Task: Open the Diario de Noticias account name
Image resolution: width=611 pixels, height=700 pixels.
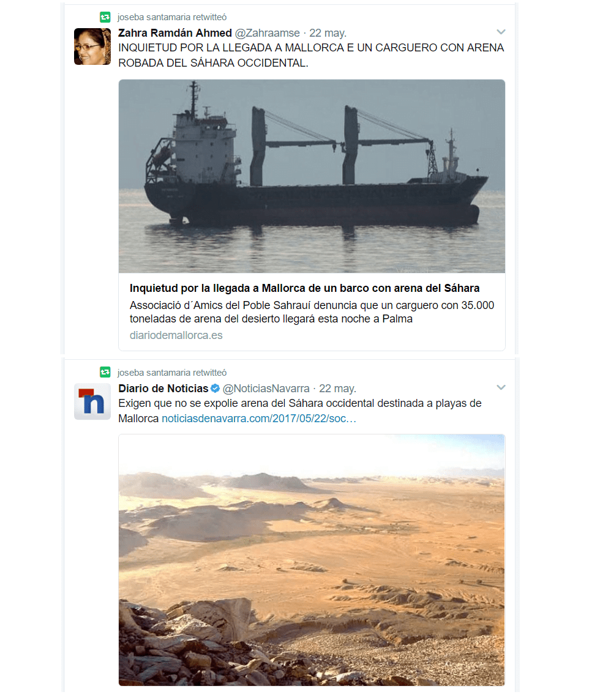Action: pyautogui.click(x=163, y=389)
